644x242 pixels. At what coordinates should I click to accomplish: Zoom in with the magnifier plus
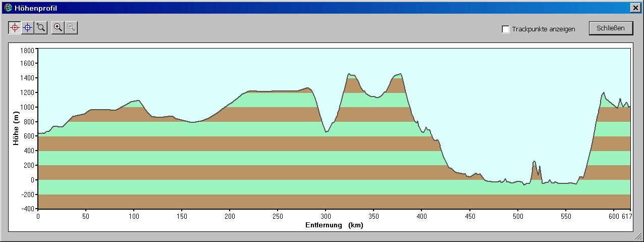[59, 28]
